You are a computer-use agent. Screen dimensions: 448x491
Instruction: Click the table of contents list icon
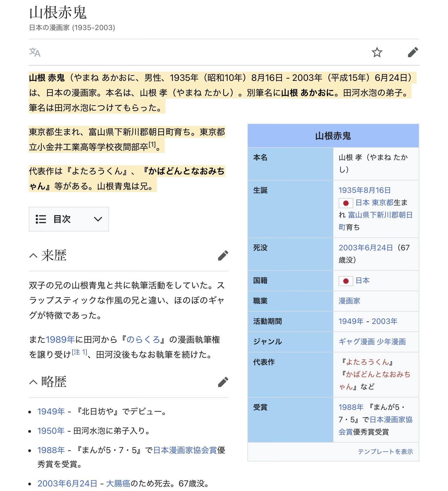click(x=41, y=219)
